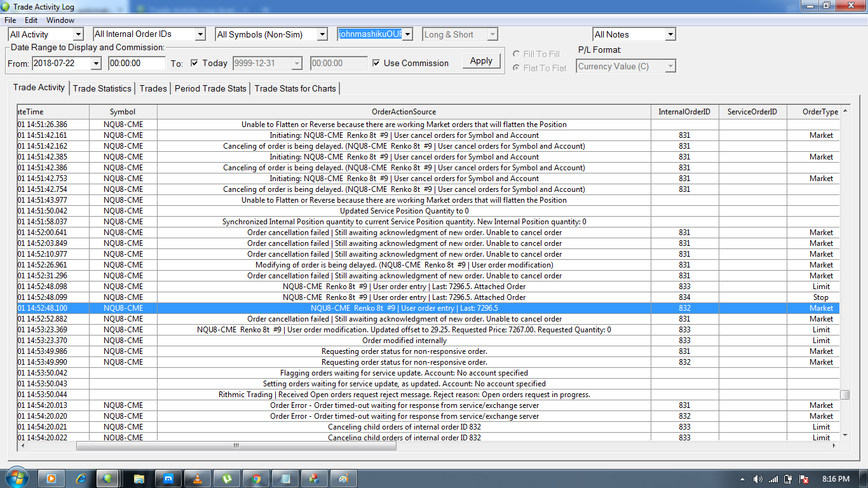Click the Apply button
Image resolution: width=868 pixels, height=488 pixels.
(481, 61)
